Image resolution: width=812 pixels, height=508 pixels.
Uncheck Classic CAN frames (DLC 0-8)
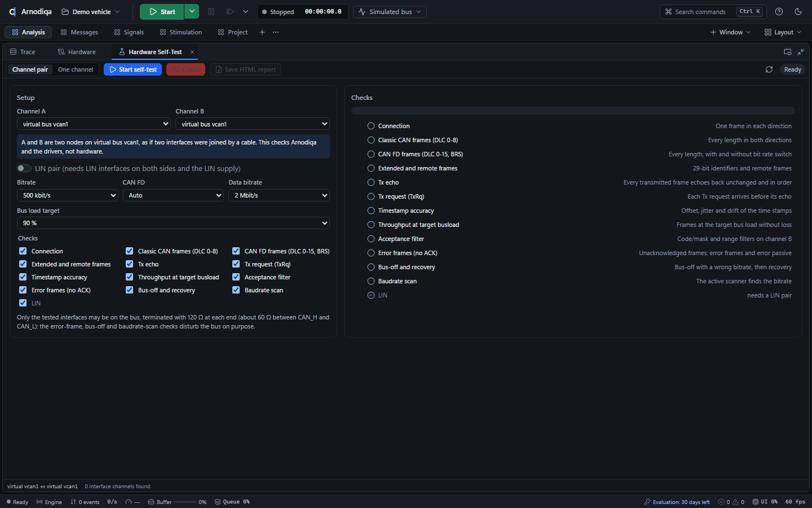[x=129, y=251]
